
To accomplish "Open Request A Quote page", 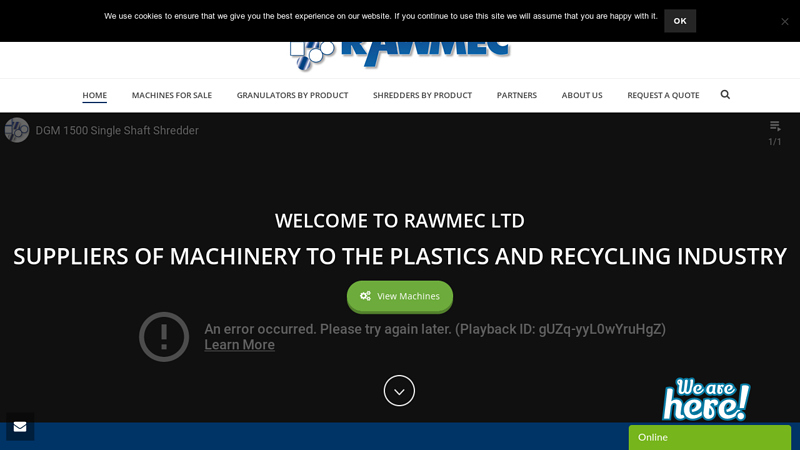I will 663,95.
